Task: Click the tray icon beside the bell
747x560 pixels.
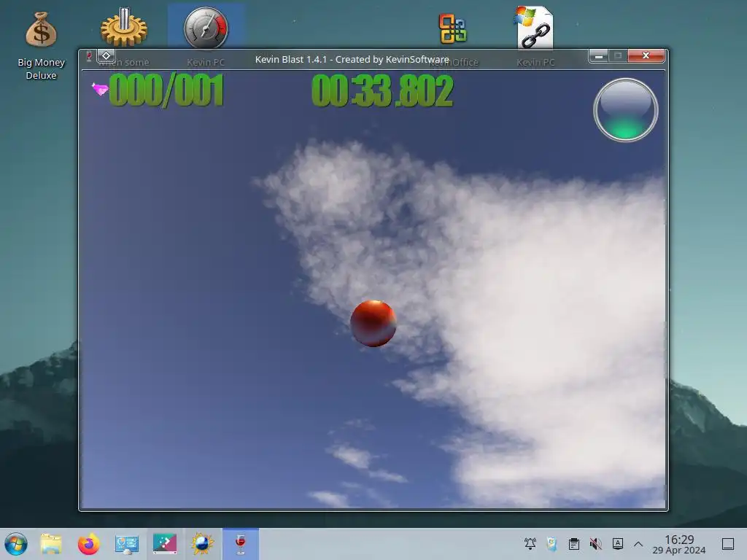Action: point(551,543)
